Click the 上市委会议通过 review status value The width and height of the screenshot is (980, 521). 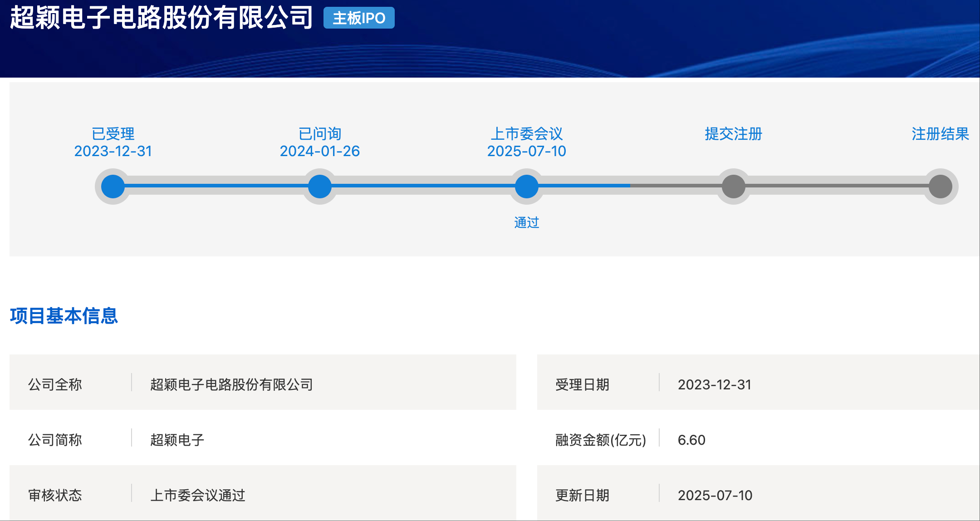tap(198, 495)
